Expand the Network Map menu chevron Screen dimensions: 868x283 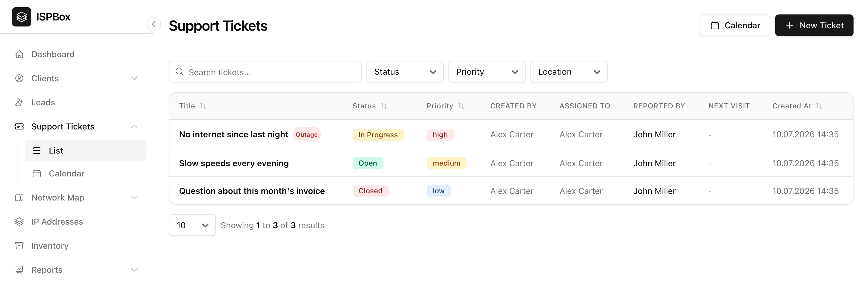point(134,197)
